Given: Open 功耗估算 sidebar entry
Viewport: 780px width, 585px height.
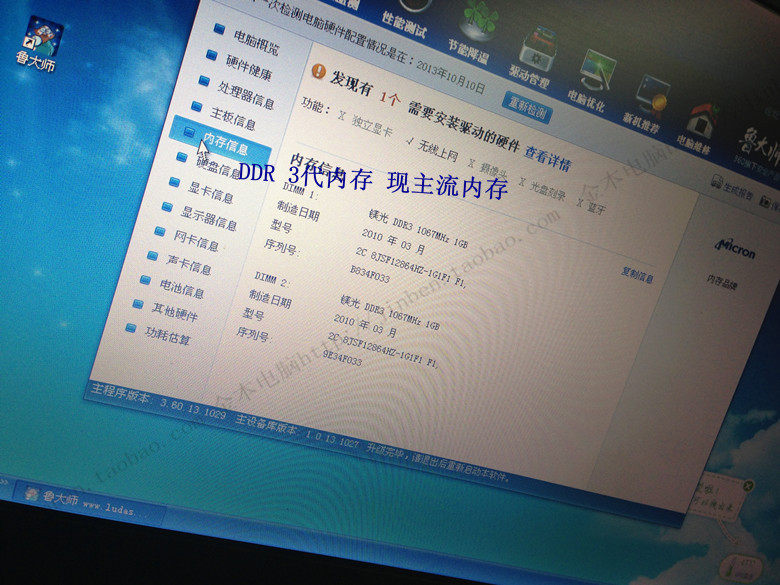Looking at the screenshot, I should point(168,335).
